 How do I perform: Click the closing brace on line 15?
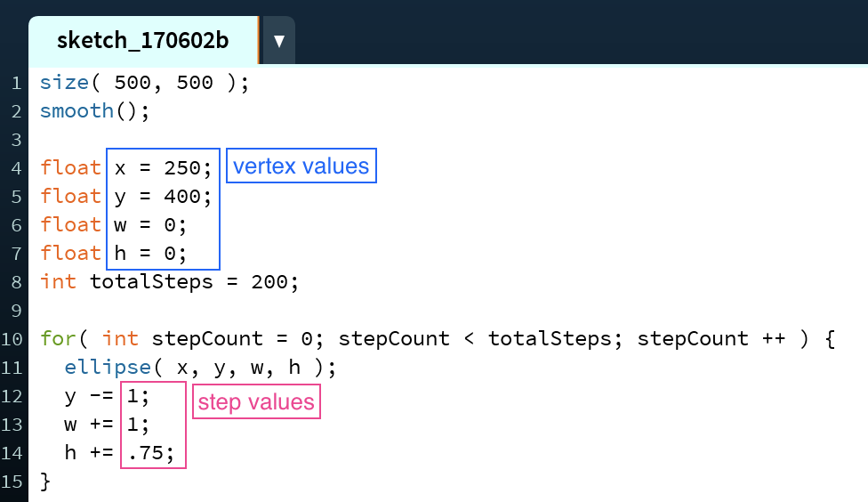[x=45, y=481]
